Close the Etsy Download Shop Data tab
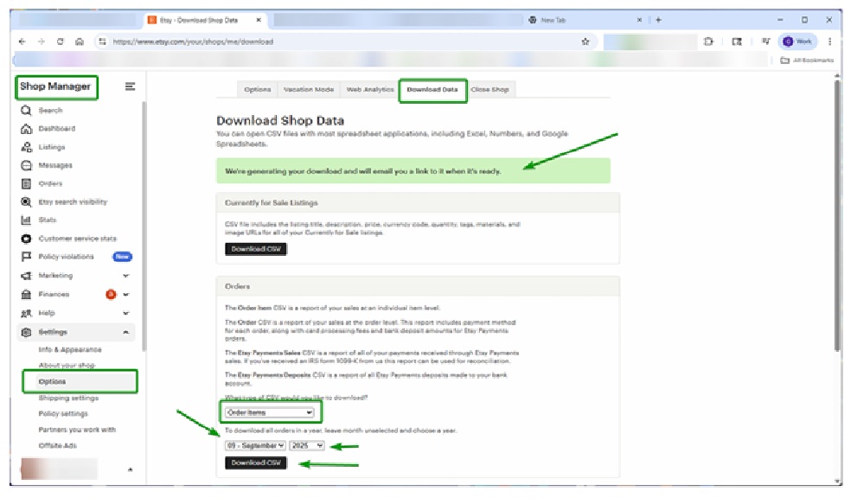Viewport: 857px width, 504px height. pos(259,20)
